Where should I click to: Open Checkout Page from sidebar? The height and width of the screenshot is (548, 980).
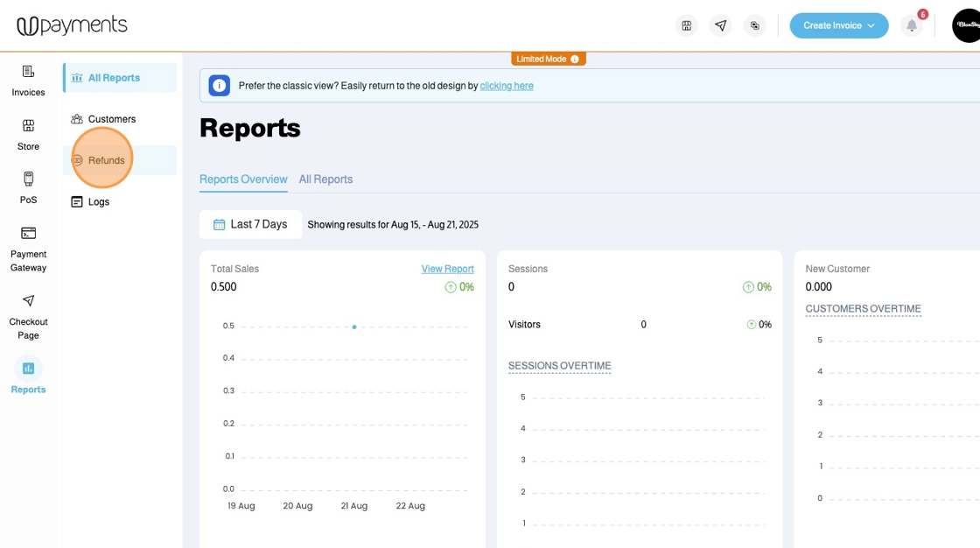[28, 314]
